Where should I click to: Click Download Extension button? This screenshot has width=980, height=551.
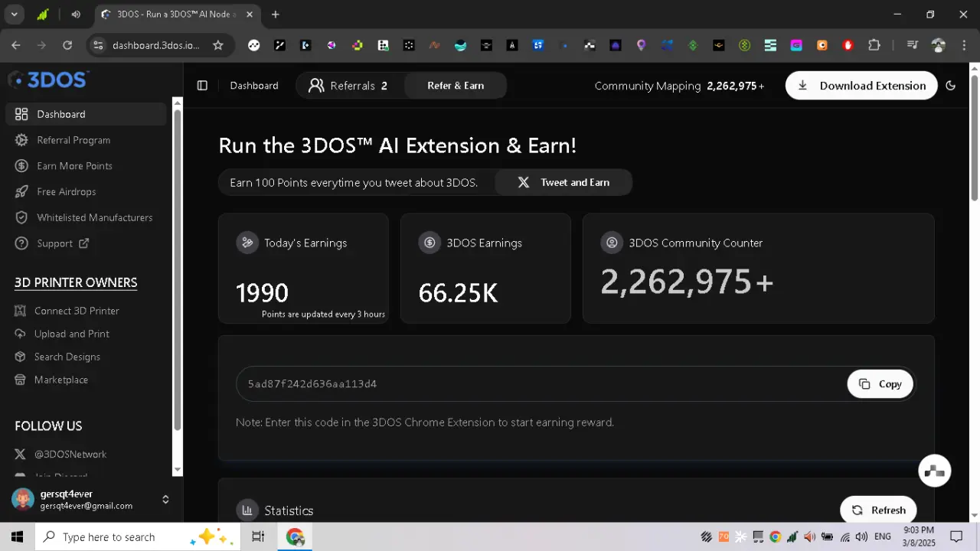861,86
